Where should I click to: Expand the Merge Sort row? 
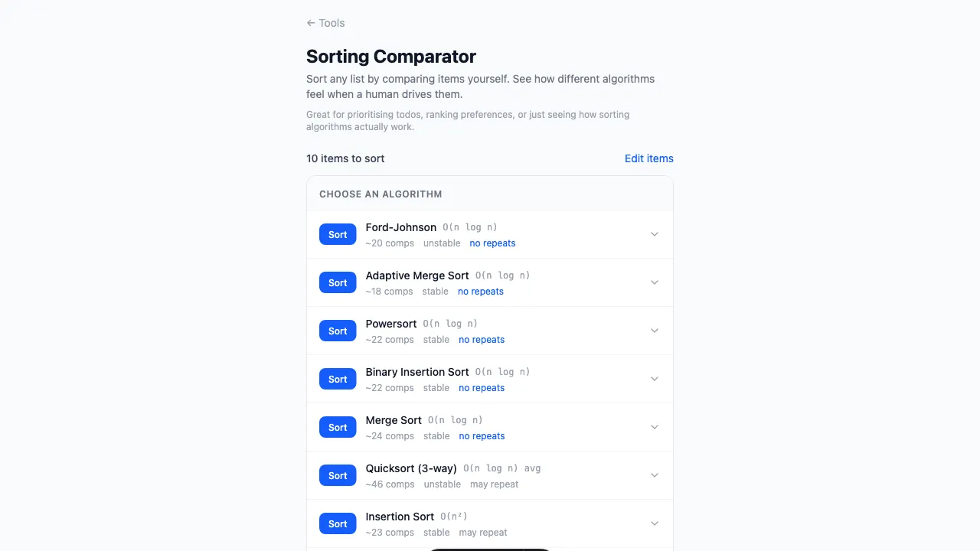click(x=655, y=427)
